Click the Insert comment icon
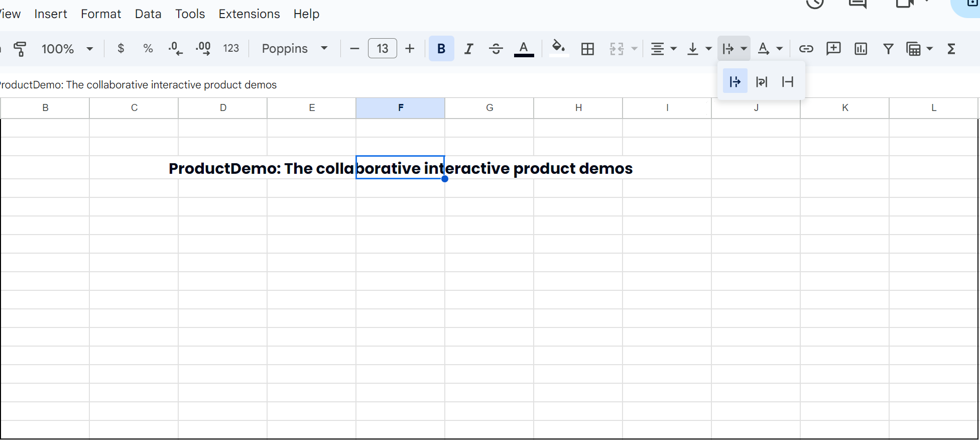Image resolution: width=980 pixels, height=440 pixels. tap(833, 49)
